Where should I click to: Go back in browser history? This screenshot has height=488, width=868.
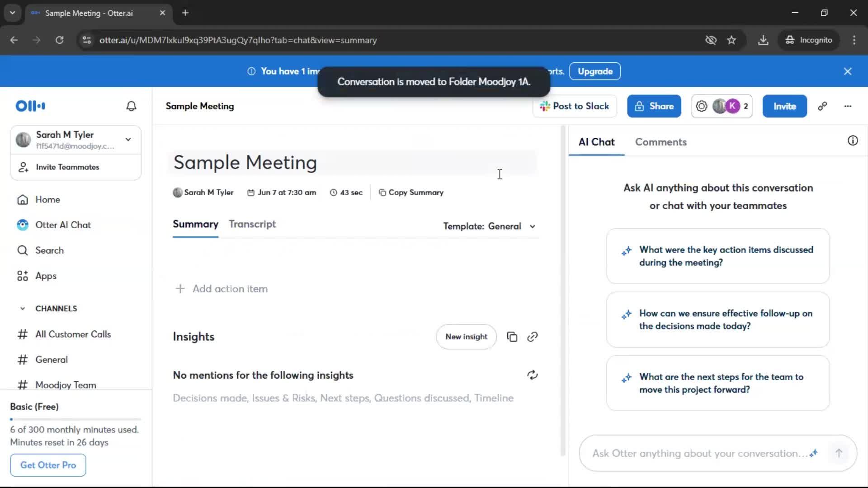click(14, 40)
